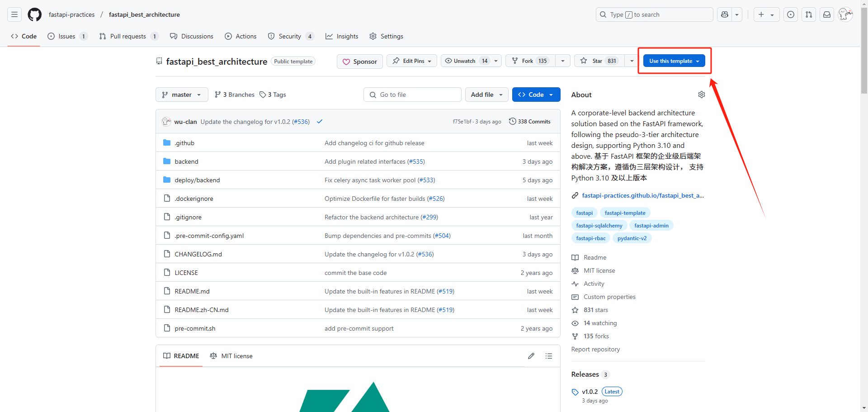Open the Copilot icon in header

pos(725,14)
